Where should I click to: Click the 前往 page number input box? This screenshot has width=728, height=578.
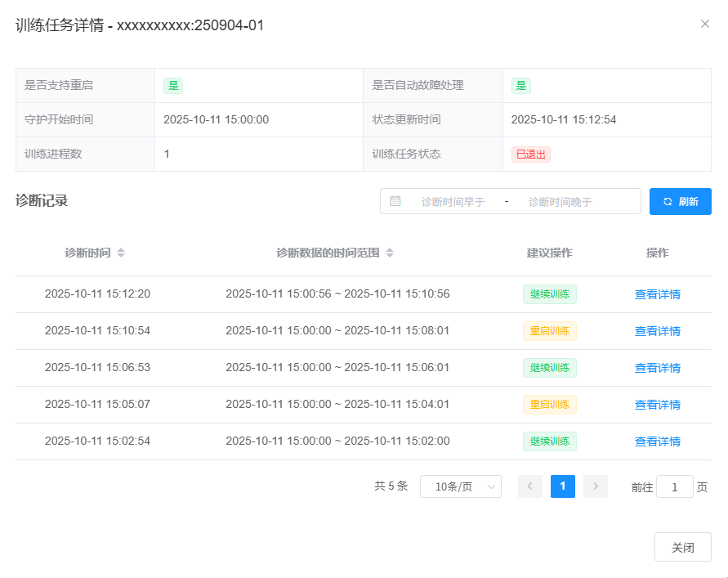[x=674, y=487]
